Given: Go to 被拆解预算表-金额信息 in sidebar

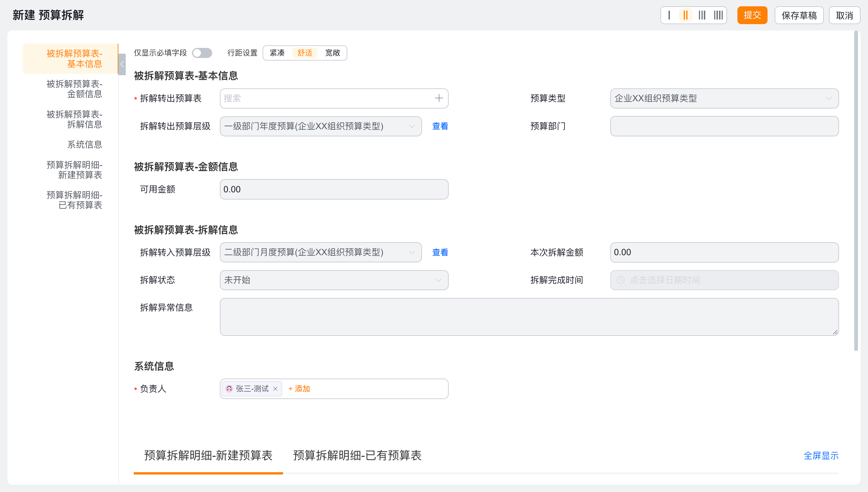Looking at the screenshot, I should [74, 89].
